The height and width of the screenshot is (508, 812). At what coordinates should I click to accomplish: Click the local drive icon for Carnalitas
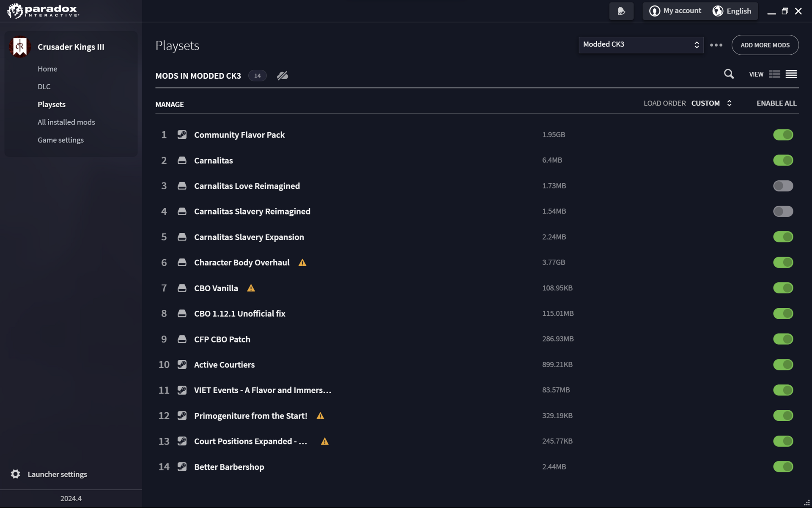point(182,160)
